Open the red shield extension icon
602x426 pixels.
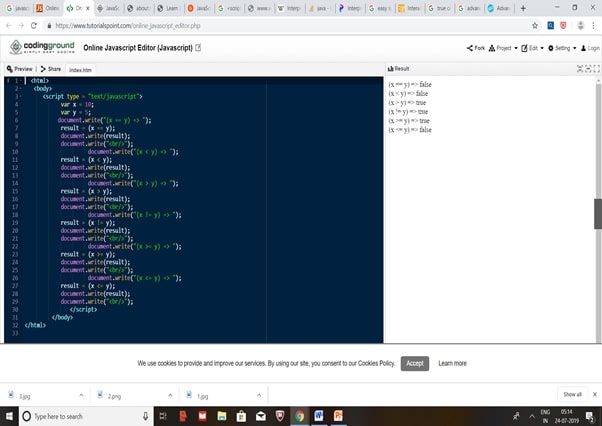point(563,26)
